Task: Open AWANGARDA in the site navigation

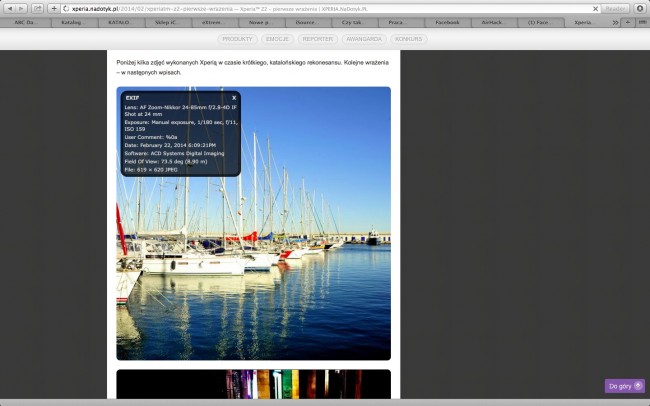Action: click(x=364, y=39)
